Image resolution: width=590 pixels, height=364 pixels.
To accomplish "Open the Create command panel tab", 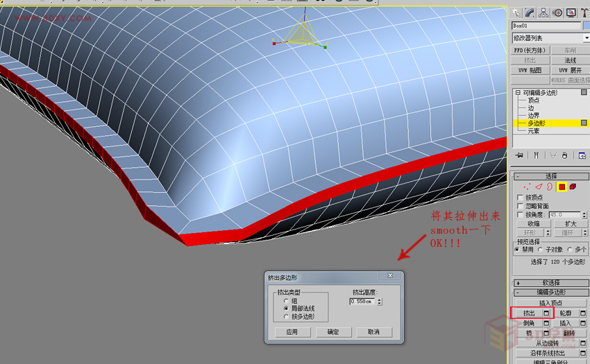I will click(x=516, y=13).
